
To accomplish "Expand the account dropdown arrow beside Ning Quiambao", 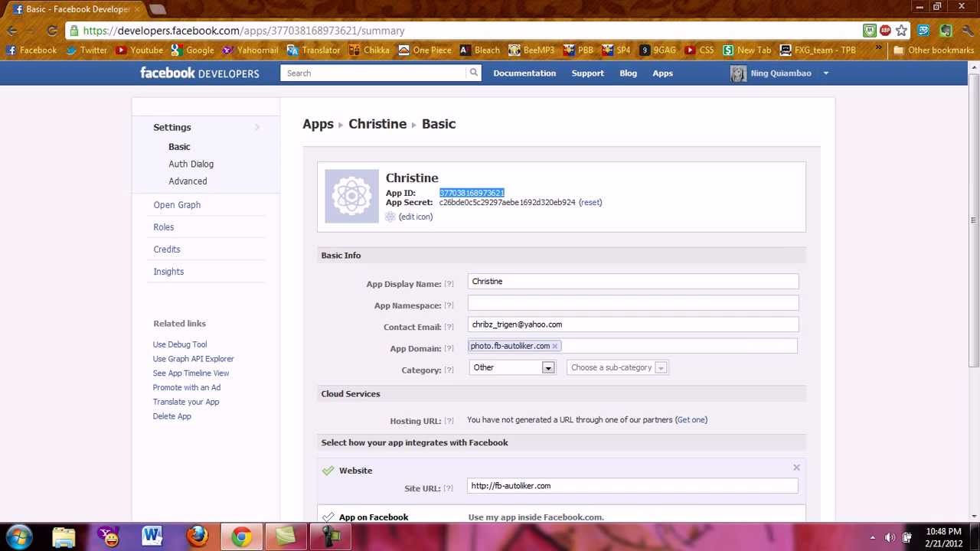I will [825, 73].
